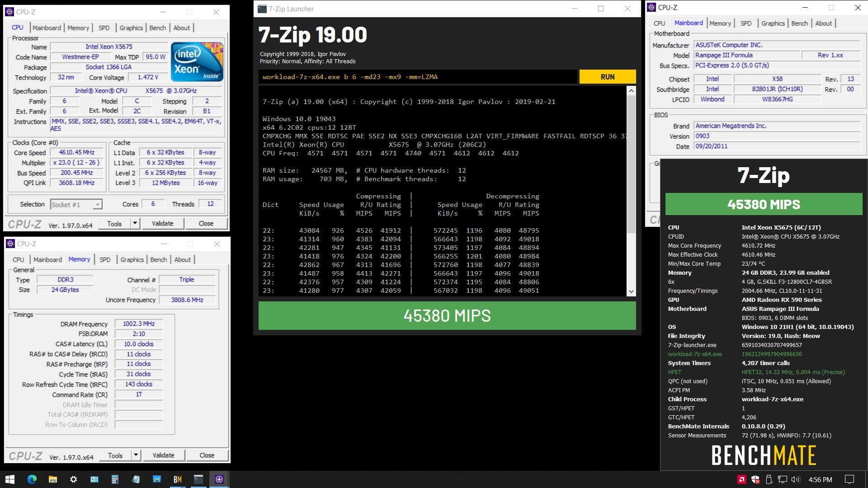Click the BenchMate panel 45380 MIPS banner

764,204
